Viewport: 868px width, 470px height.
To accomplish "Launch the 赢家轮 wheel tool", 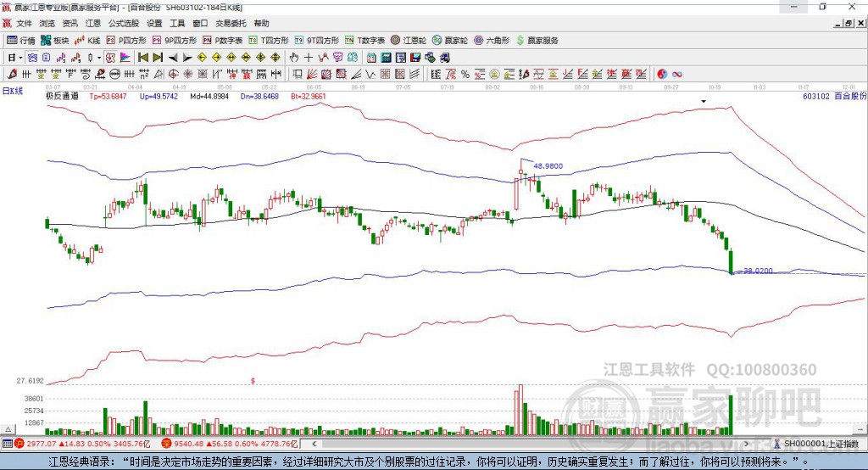I will tap(450, 41).
